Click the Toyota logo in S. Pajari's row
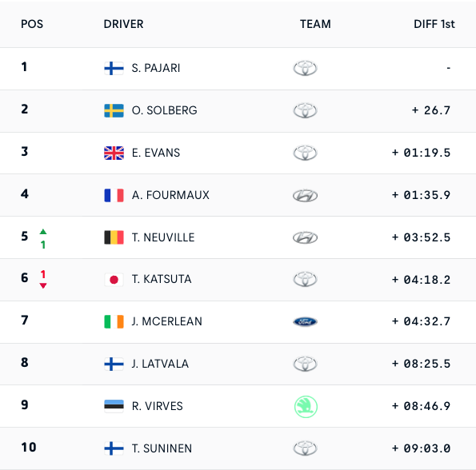This screenshot has height=470, width=476. (305, 68)
